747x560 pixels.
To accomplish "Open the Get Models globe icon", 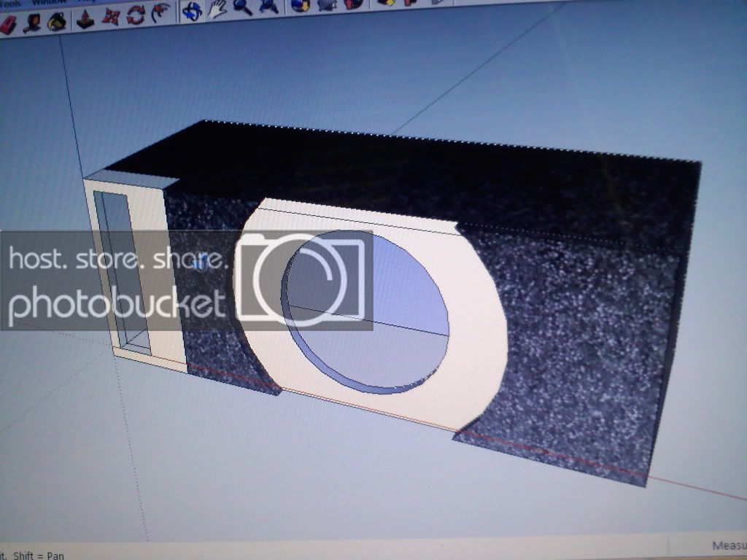I will [x=301, y=5].
